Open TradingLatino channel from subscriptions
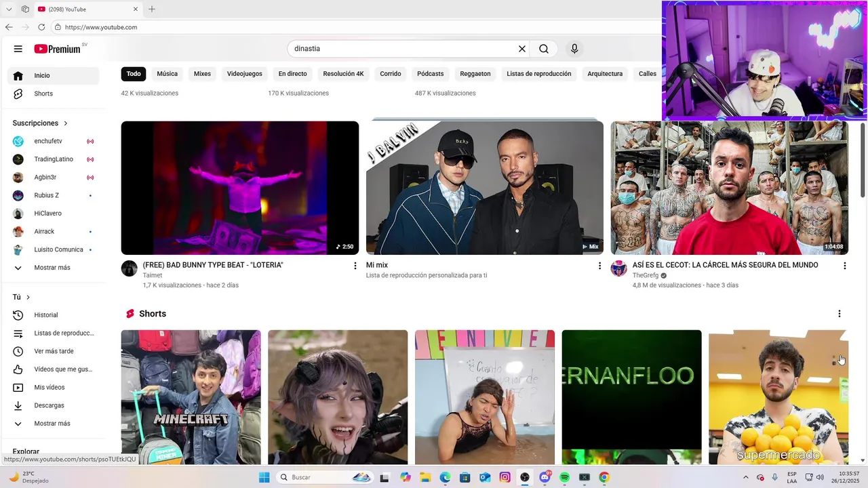This screenshot has width=868, height=488. tap(53, 159)
